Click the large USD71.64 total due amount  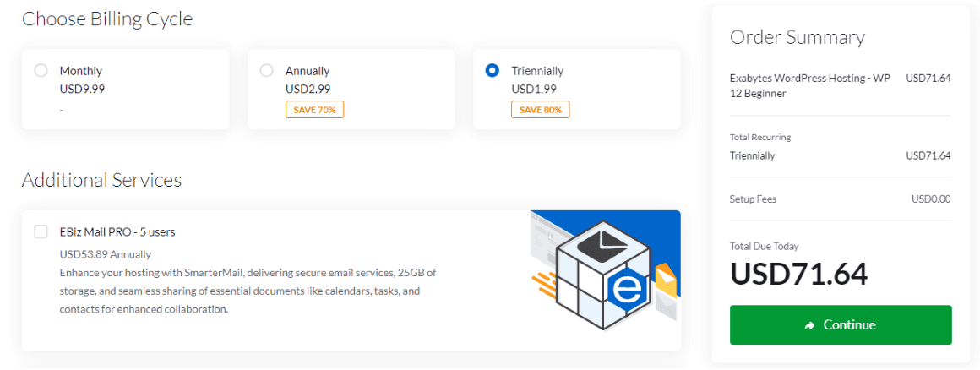(x=798, y=273)
